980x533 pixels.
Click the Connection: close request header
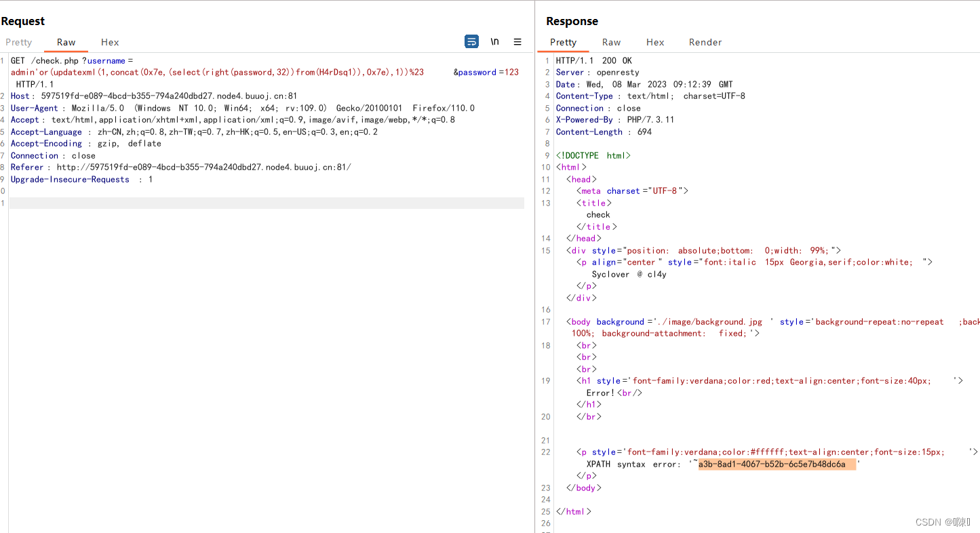(53, 155)
